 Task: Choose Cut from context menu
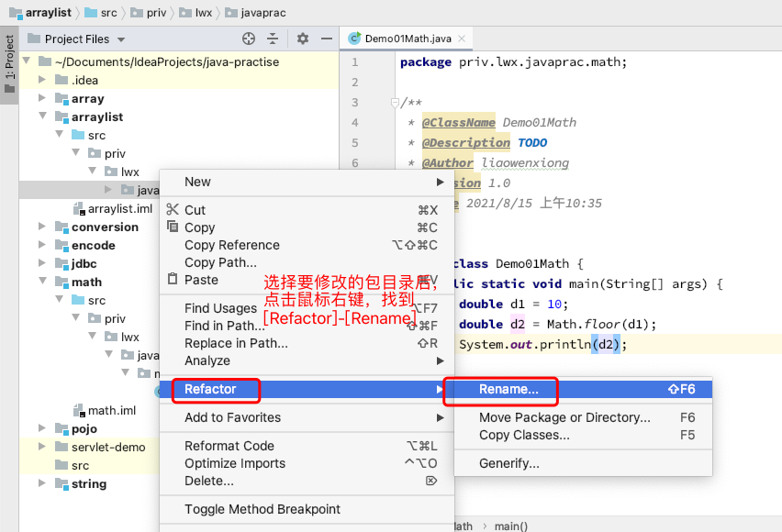(307, 210)
